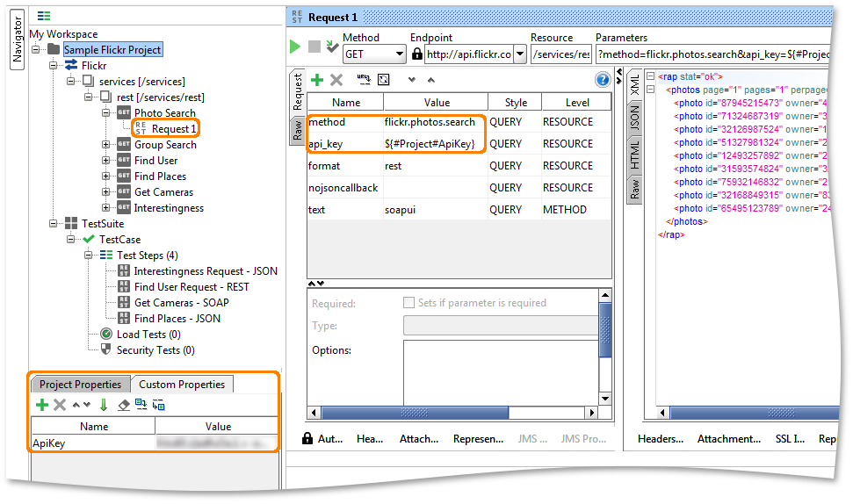Viewport: 853px width, 504px height.
Task: Collapse the photos element in XML response
Action: [650, 90]
